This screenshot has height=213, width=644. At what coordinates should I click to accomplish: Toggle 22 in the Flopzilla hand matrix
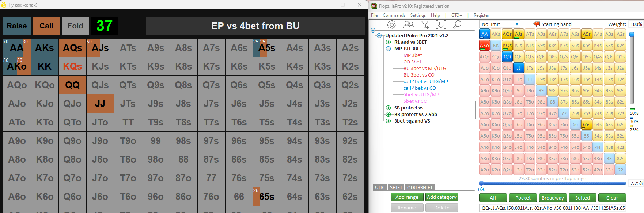pyautogui.click(x=621, y=170)
